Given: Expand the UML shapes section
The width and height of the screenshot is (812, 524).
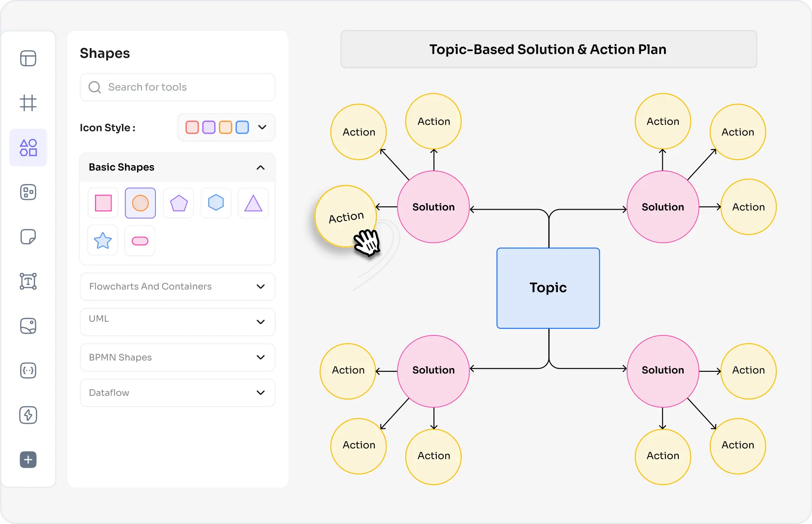Looking at the screenshot, I should click(x=177, y=322).
